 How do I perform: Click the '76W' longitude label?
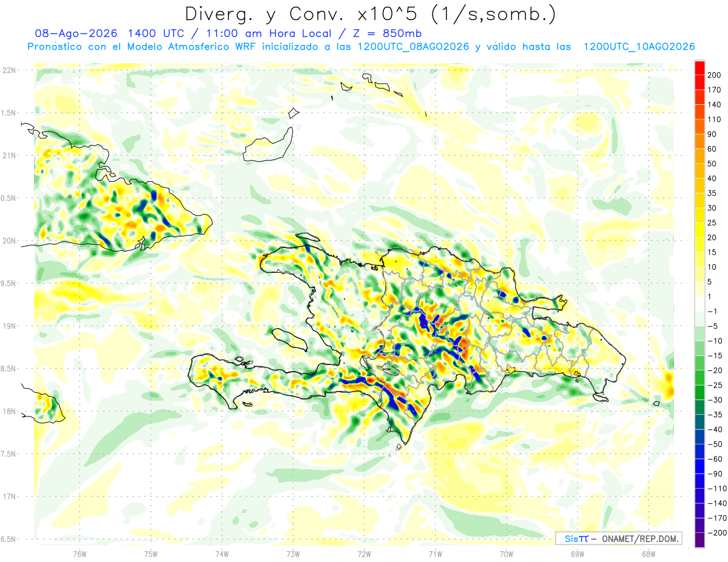(x=79, y=554)
